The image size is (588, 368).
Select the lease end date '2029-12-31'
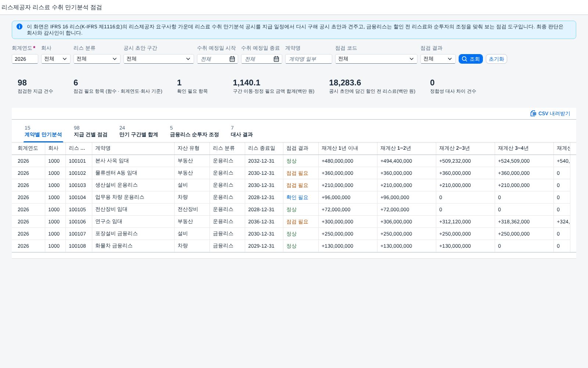click(261, 246)
